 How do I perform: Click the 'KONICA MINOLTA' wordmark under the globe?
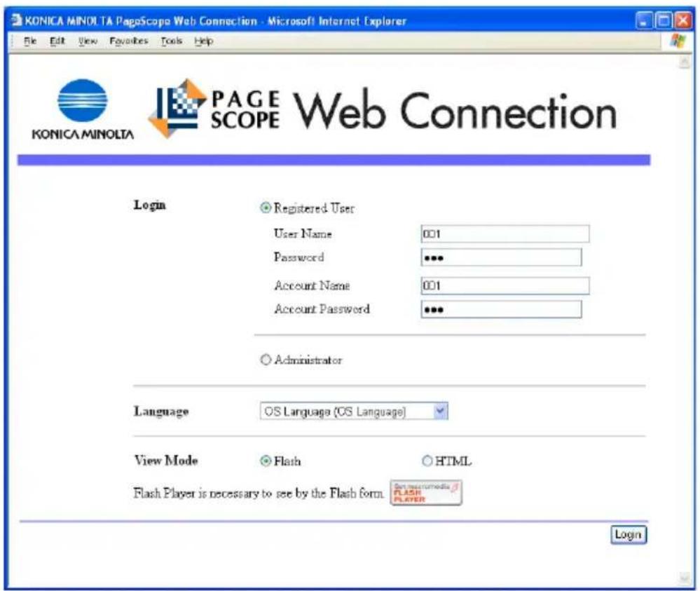point(83,134)
